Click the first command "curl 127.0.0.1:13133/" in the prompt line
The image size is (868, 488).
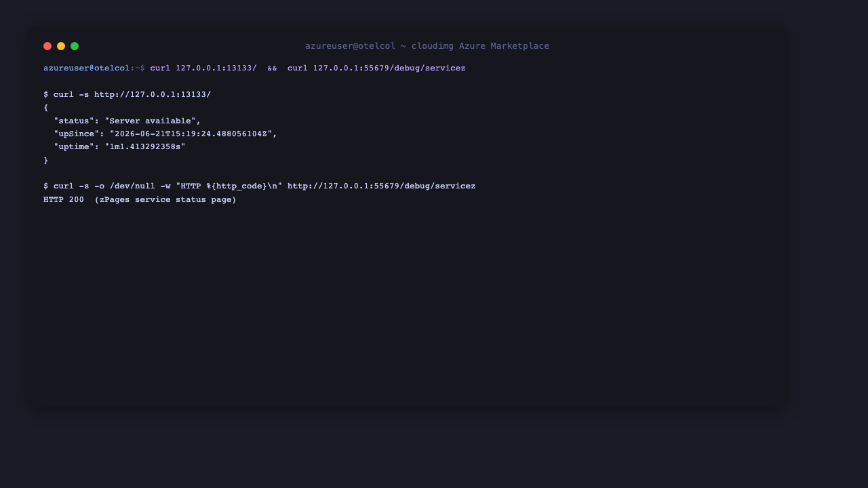coord(203,68)
